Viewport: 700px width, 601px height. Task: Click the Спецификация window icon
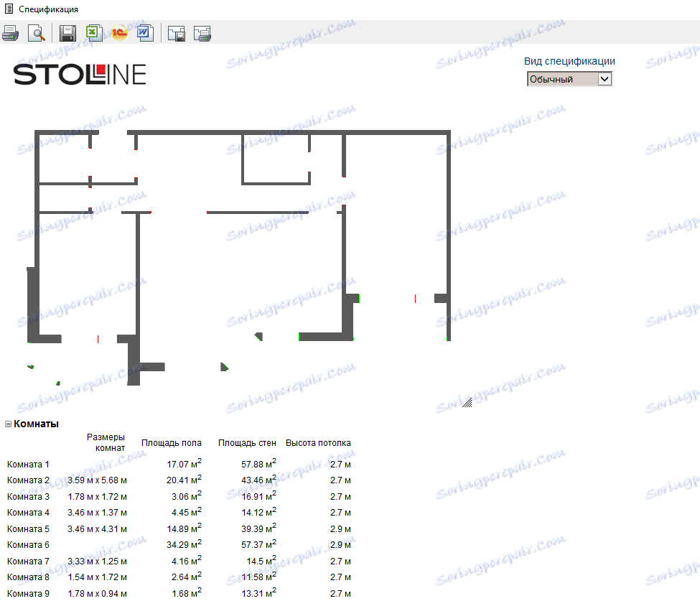(x=9, y=9)
